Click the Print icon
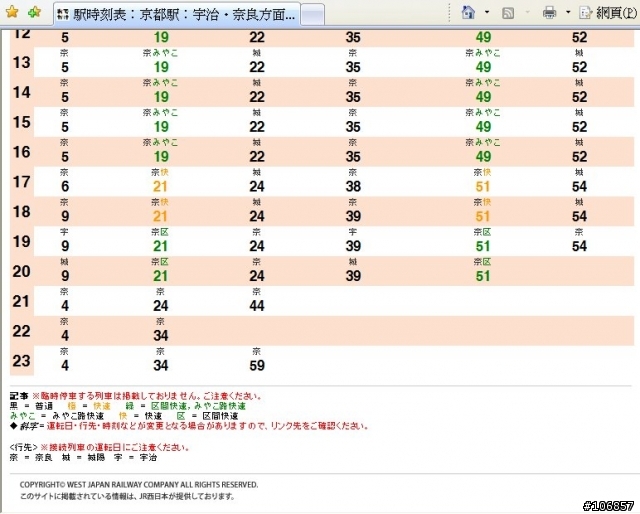Image resolution: width=640 pixels, height=514 pixels. click(x=549, y=13)
